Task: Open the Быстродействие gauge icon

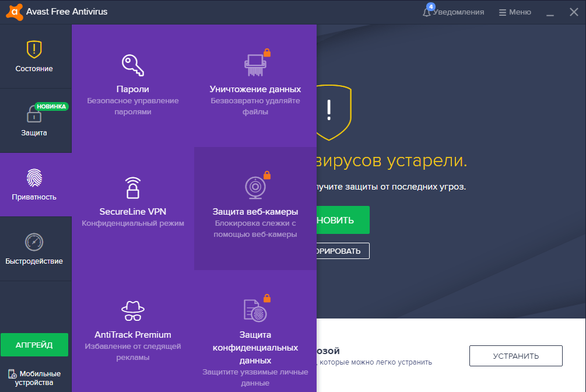Action: pos(34,242)
